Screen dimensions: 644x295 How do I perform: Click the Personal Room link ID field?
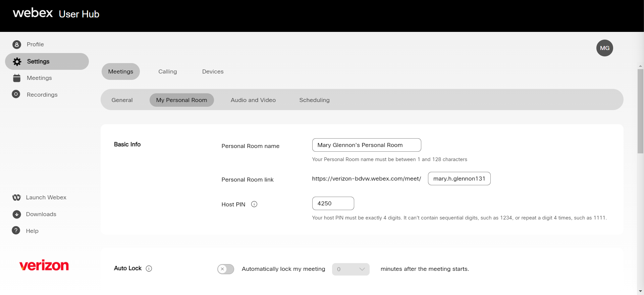coord(459,179)
